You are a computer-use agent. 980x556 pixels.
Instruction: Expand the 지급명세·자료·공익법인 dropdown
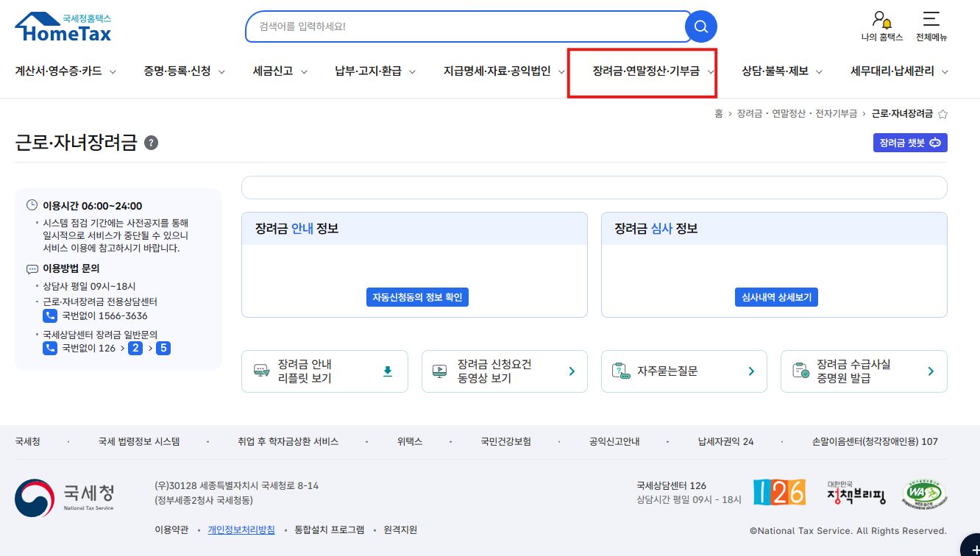[x=496, y=71]
